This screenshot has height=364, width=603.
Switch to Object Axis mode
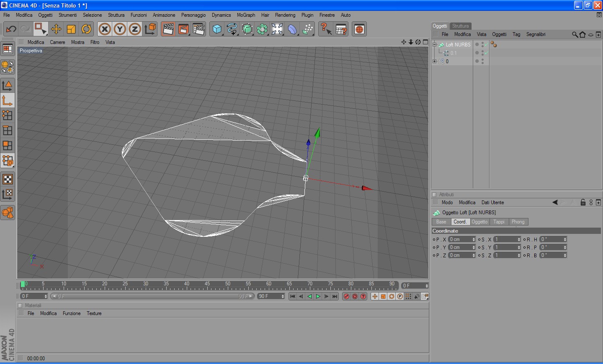[x=8, y=100]
